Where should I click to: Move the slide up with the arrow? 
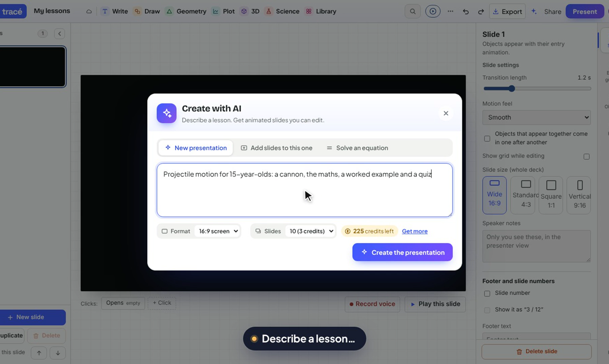tap(39, 353)
